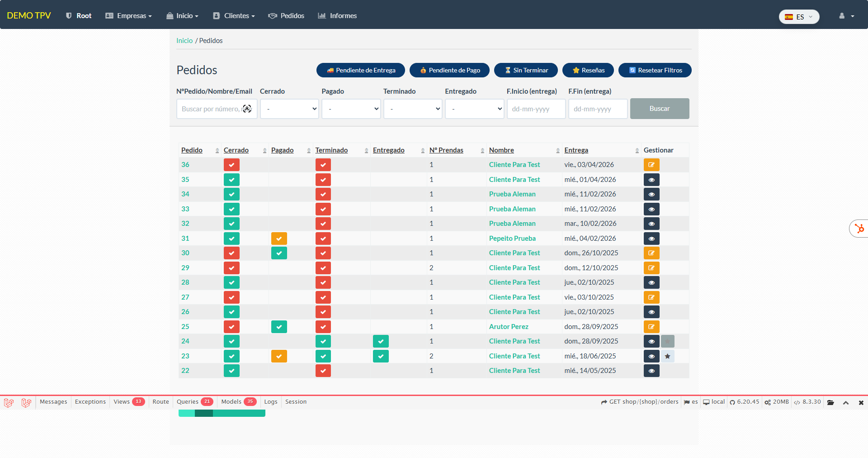Toggle the Entregado check for order 24
Screen dimensions: 868x458
point(381,341)
